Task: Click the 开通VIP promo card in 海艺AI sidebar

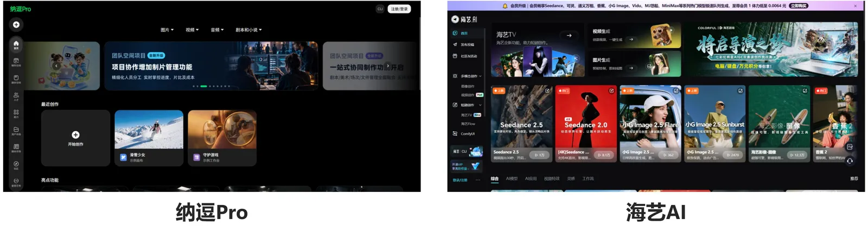Action: point(467,166)
